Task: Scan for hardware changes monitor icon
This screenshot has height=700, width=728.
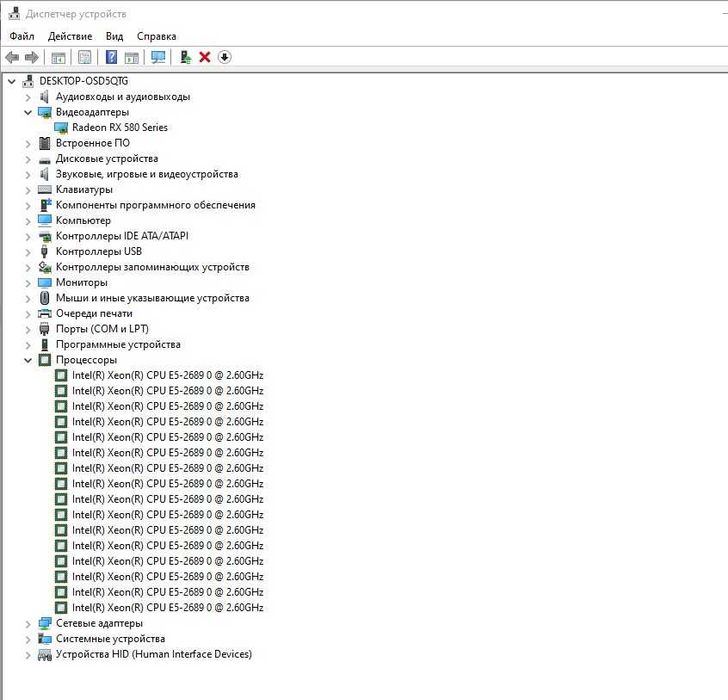Action: [x=158, y=57]
